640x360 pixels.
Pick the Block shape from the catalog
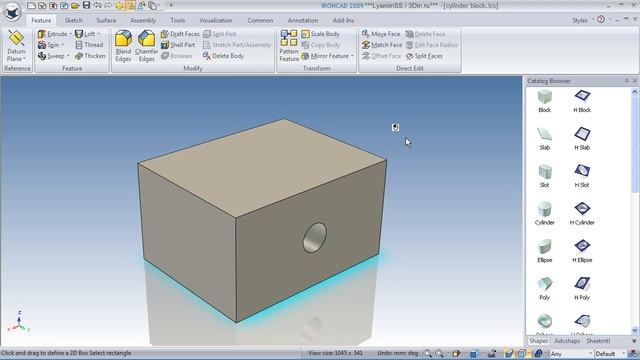[544, 101]
